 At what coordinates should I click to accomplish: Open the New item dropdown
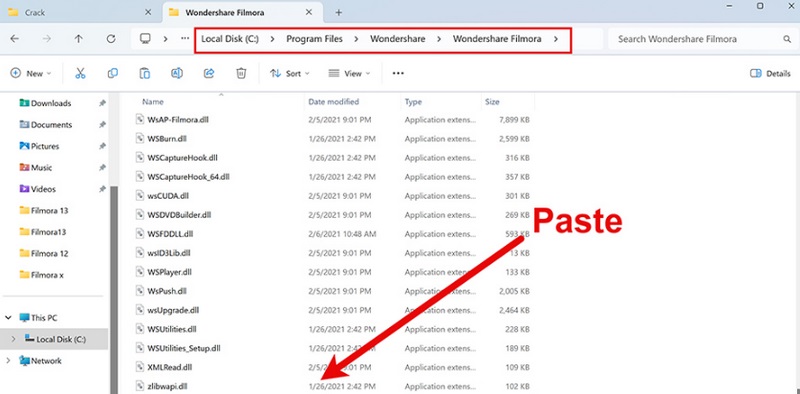[31, 73]
